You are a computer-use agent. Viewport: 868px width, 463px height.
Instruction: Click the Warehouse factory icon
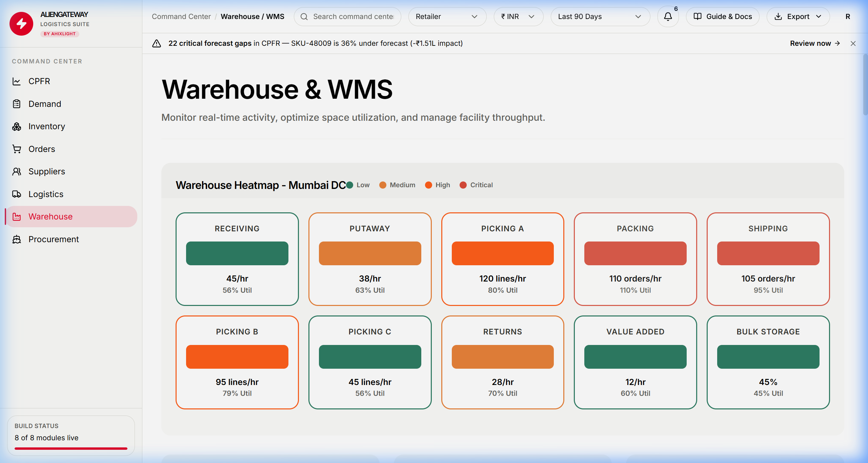[x=17, y=217]
